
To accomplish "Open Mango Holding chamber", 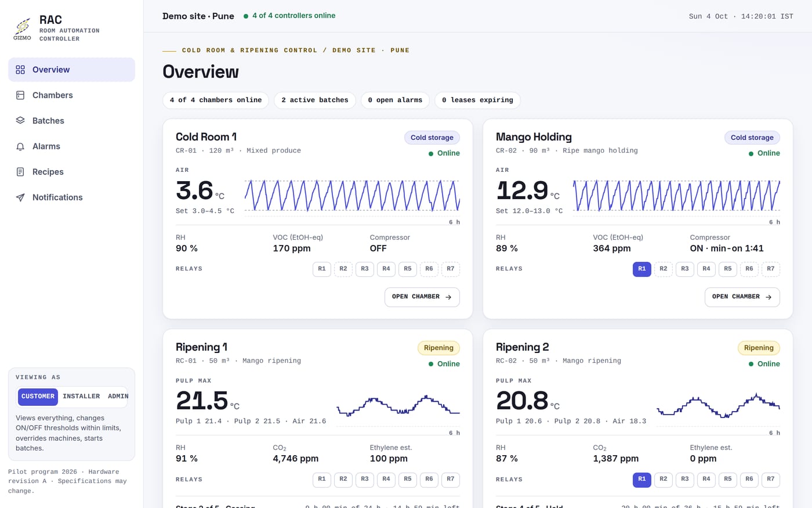I will tap(742, 297).
